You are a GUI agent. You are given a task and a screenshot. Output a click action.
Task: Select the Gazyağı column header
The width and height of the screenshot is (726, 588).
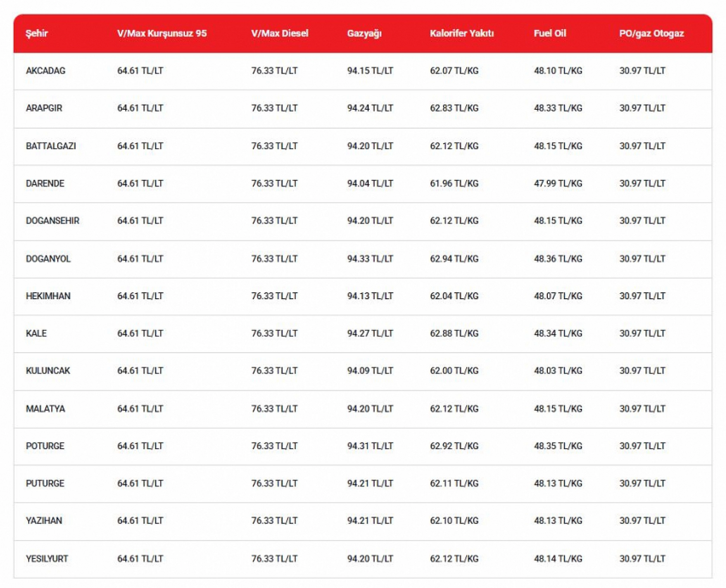[364, 34]
